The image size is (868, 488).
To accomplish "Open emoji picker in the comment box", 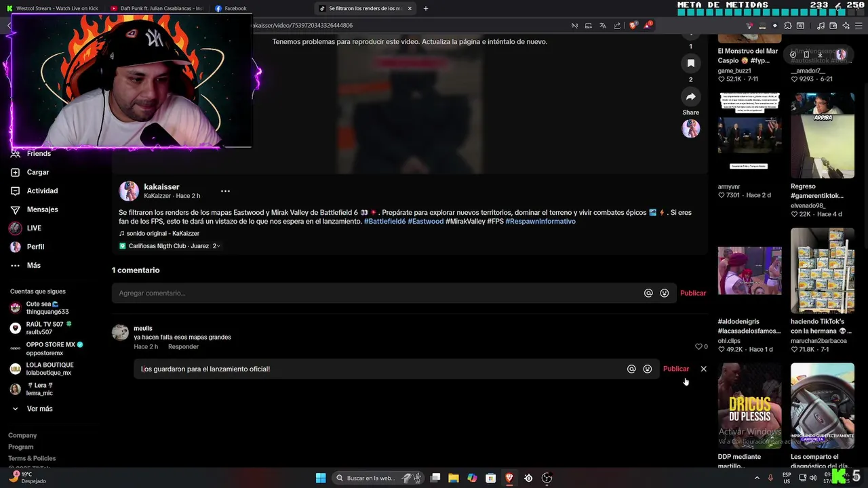I will click(665, 293).
